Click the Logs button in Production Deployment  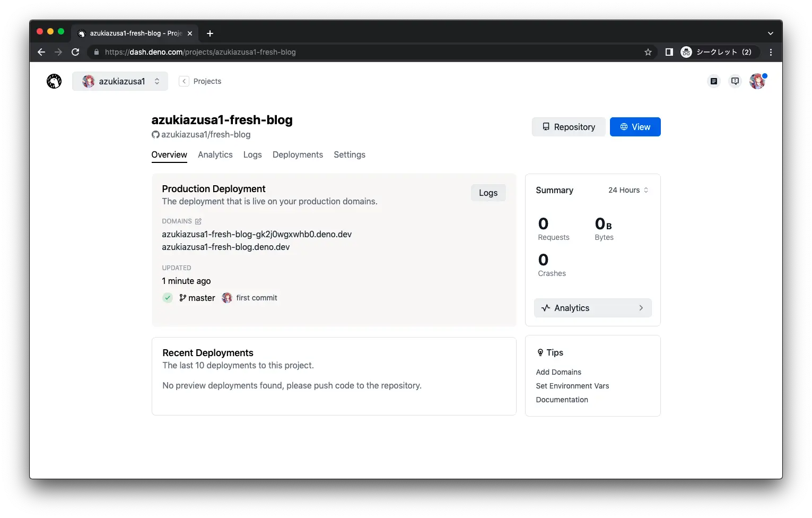coord(488,193)
